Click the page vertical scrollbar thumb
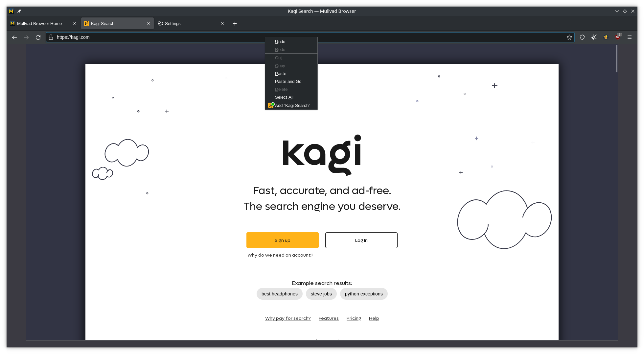 (617, 59)
